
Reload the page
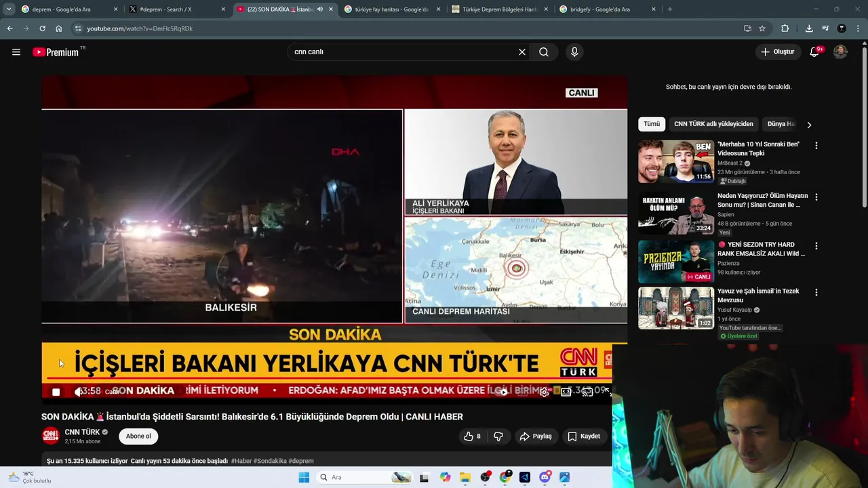pyautogui.click(x=42, y=28)
